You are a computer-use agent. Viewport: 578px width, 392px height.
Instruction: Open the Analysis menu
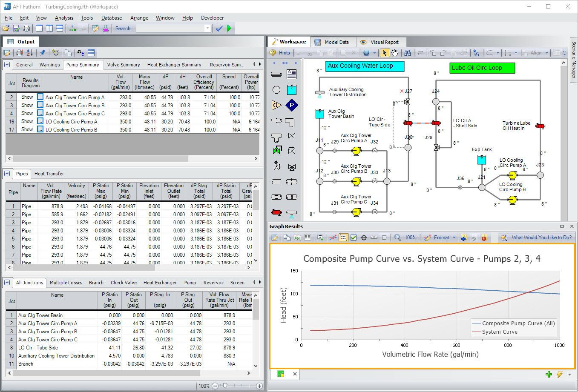[x=64, y=18]
